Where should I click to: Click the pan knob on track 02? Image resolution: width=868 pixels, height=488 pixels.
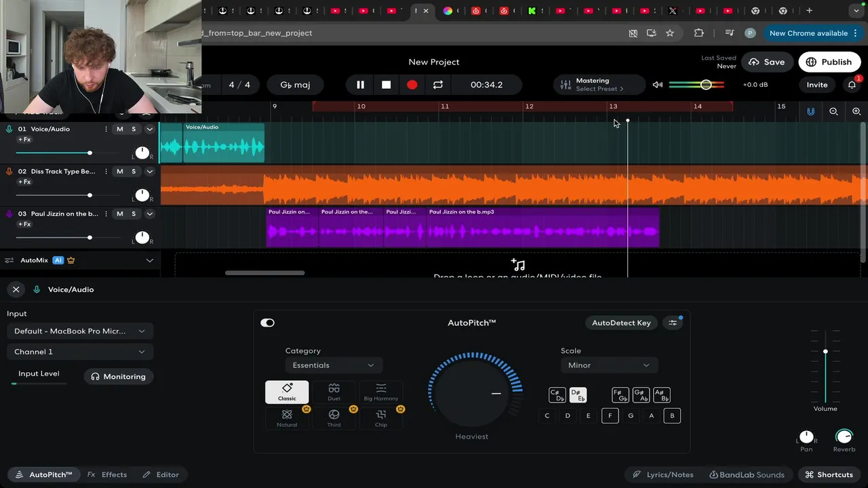point(142,195)
